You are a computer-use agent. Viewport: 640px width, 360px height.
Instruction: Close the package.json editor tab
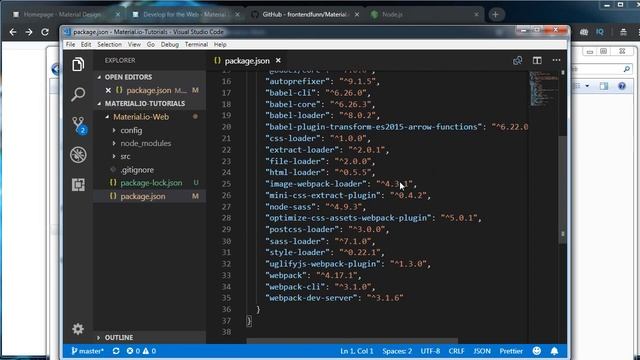(278, 60)
